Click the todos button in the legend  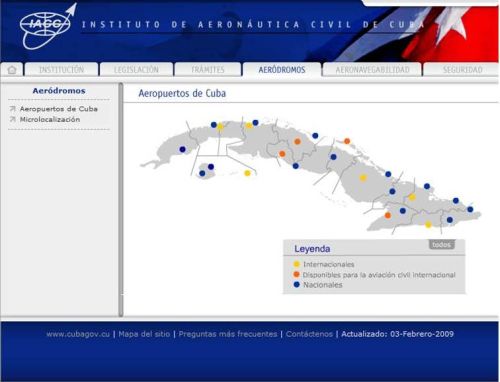pyautogui.click(x=441, y=245)
